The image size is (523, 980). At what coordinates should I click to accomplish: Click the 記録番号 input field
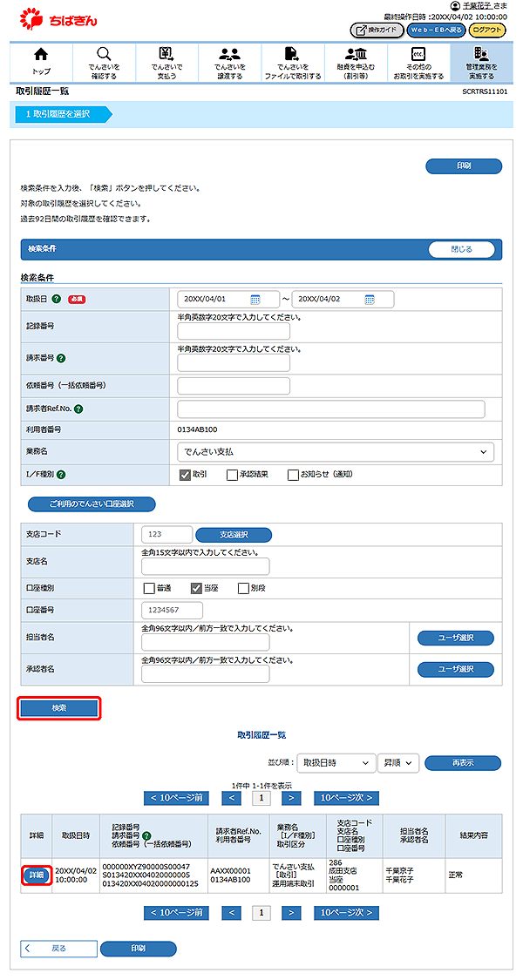point(234,331)
